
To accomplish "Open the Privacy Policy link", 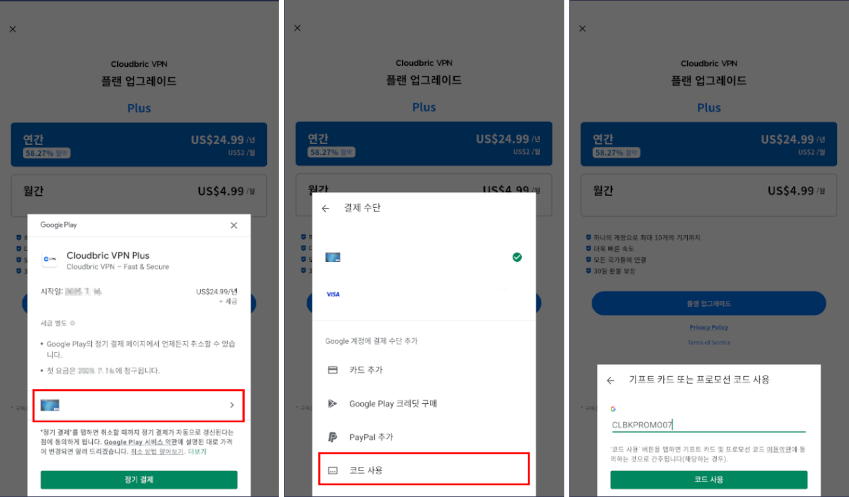I will pyautogui.click(x=709, y=327).
